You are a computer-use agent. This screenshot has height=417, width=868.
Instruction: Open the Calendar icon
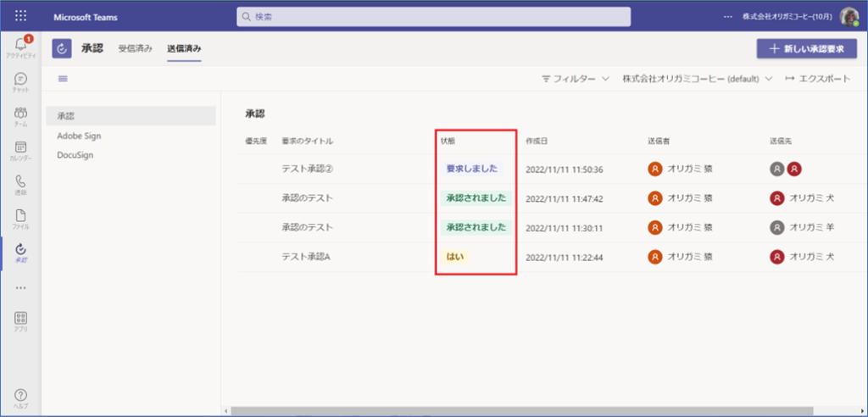click(21, 151)
